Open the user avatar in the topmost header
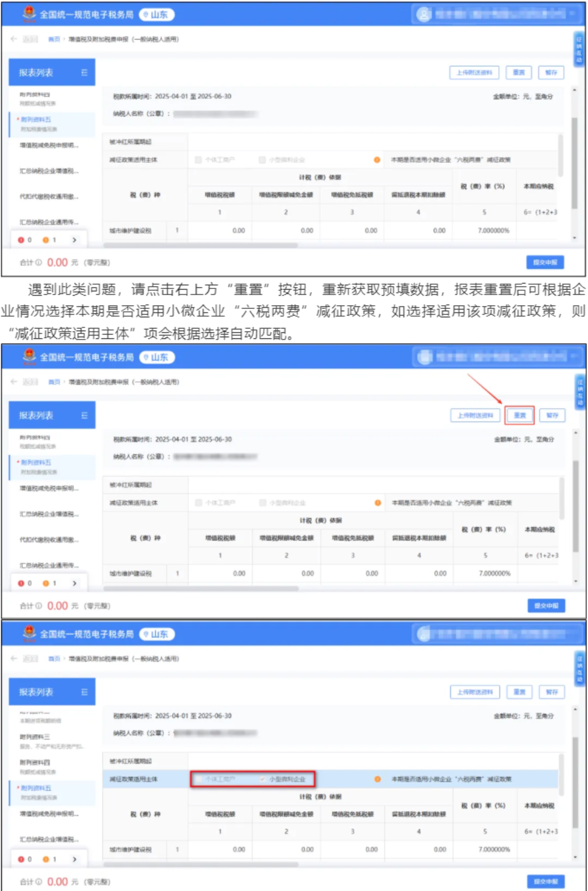588x891 pixels. 424,14
